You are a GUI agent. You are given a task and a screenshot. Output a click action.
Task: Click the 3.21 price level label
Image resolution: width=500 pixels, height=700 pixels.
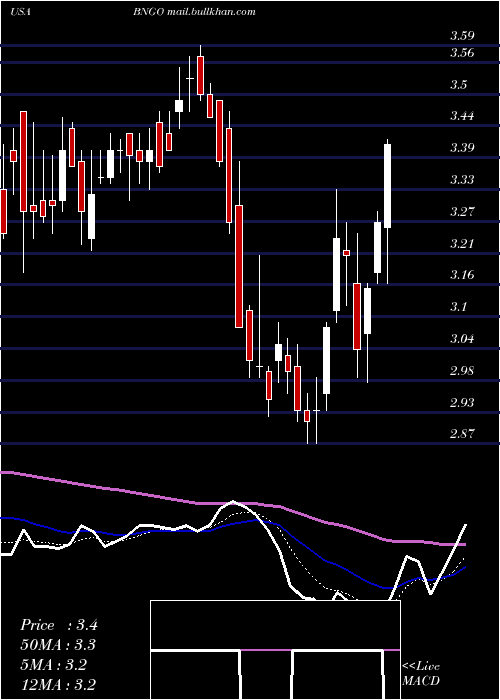click(x=462, y=243)
